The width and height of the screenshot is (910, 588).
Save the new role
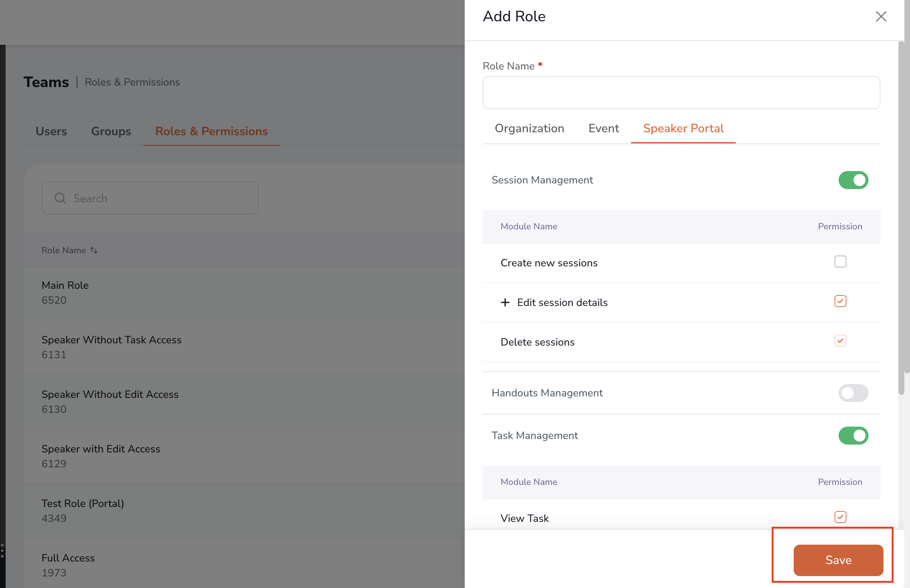pos(838,560)
